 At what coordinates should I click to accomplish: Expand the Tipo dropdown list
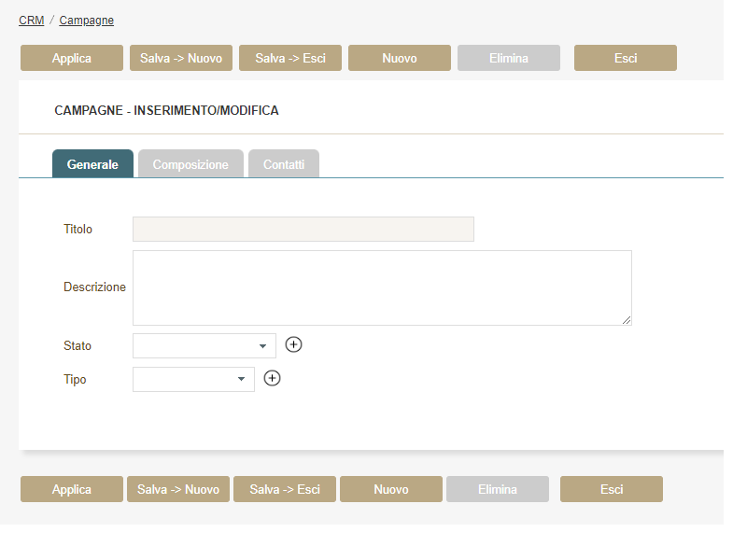pos(193,380)
